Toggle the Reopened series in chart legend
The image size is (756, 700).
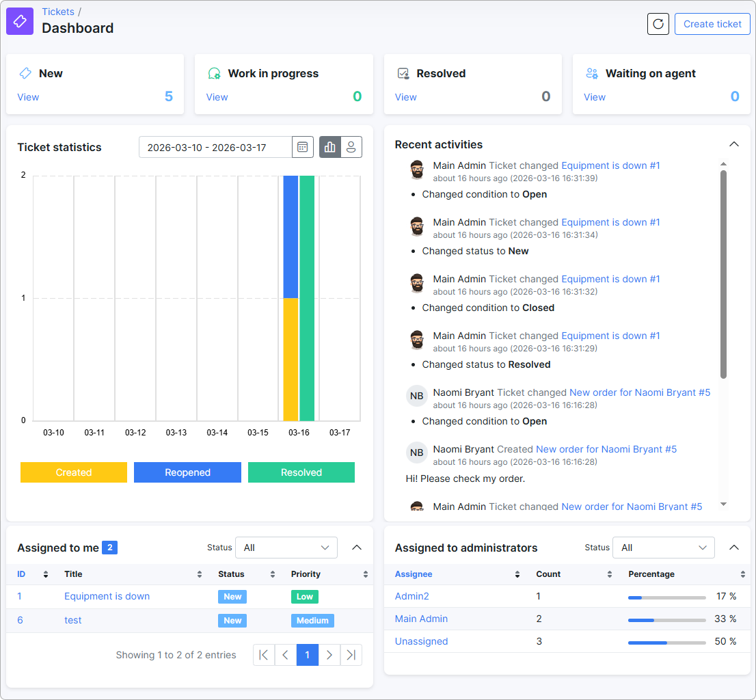click(187, 472)
